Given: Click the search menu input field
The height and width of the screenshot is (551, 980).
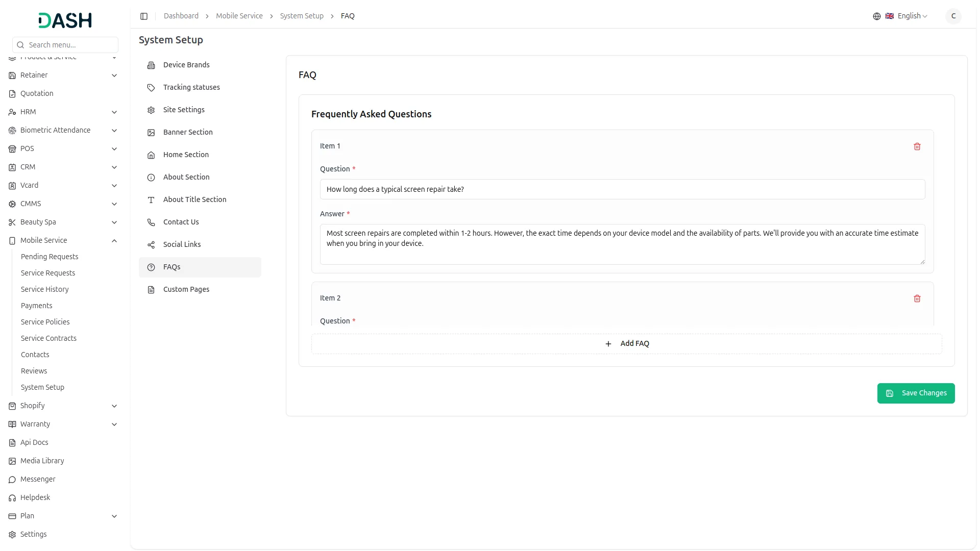Looking at the screenshot, I should (65, 45).
